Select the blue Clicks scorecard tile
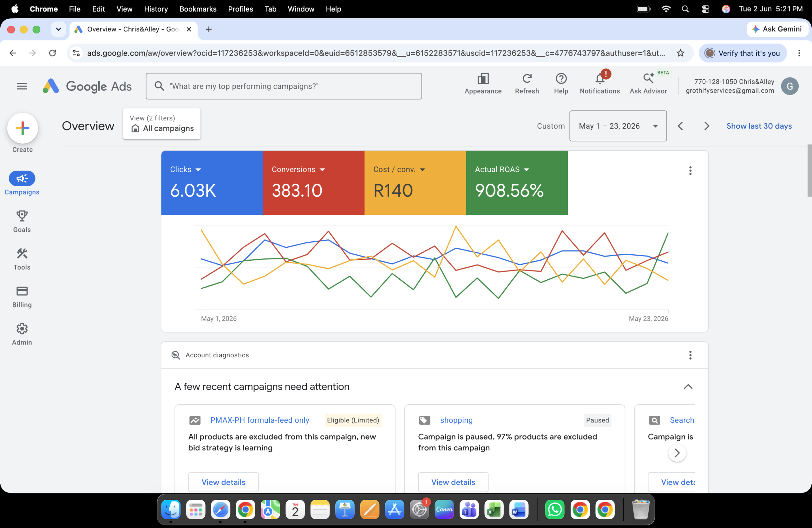 click(x=212, y=182)
